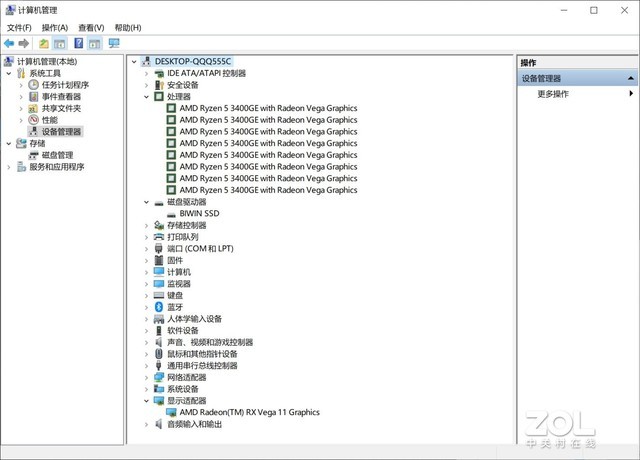Click the 键盘 keyboard icon

[x=159, y=295]
